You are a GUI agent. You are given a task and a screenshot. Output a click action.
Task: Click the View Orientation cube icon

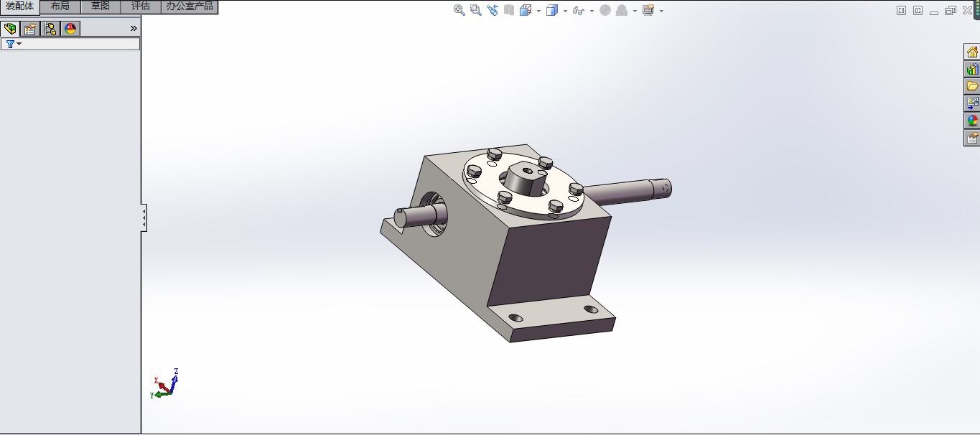coord(526,9)
